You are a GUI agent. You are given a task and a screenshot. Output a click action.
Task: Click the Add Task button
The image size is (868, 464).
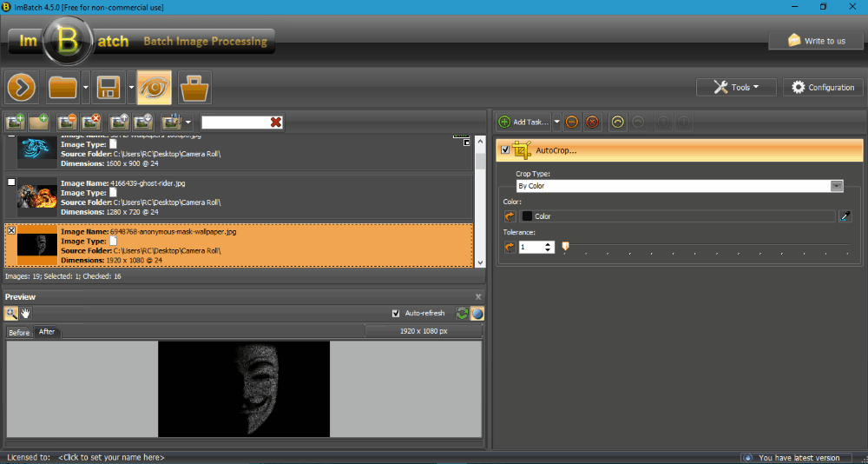tap(523, 122)
